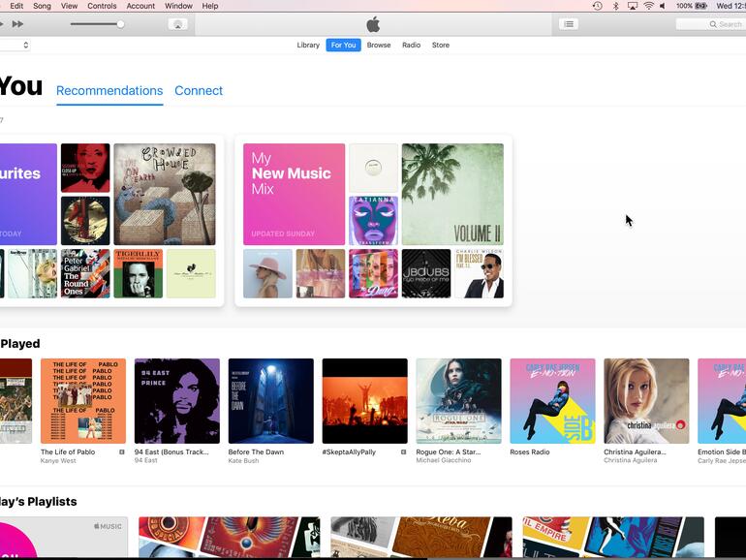Viewport: 746px width, 560px height.
Task: Adjust the volume slider knob
Action: coord(120,24)
